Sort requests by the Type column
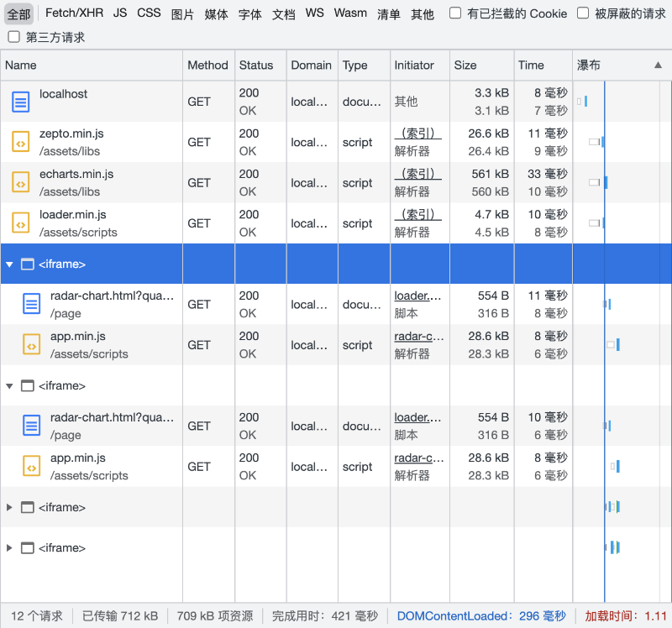The width and height of the screenshot is (672, 628). point(364,65)
